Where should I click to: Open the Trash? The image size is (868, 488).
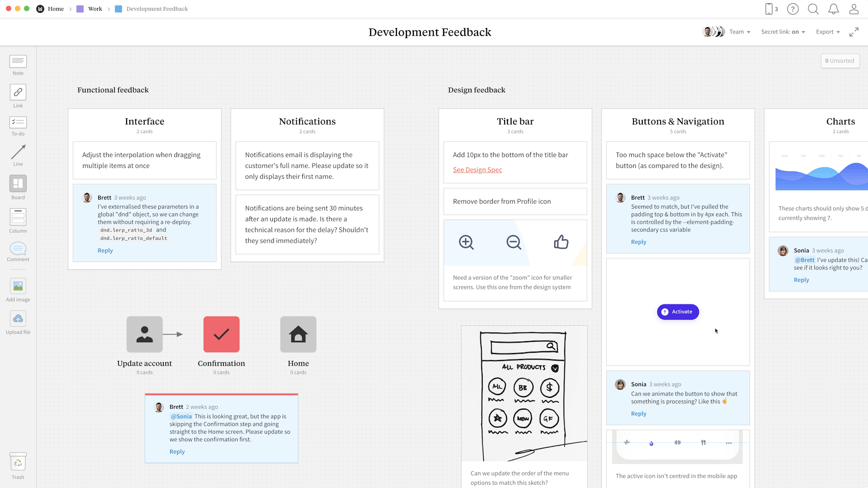[18, 462]
